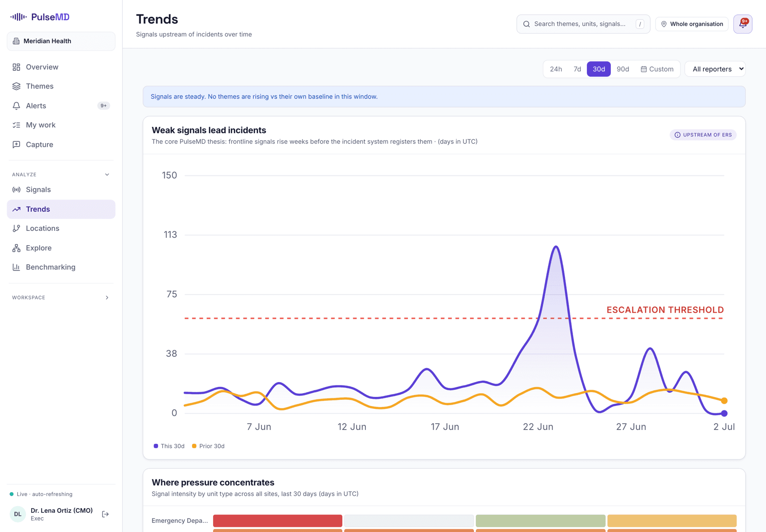Viewport: 766px width, 532px height.
Task: Click the Alerts bell icon in sidebar
Action: (16, 106)
